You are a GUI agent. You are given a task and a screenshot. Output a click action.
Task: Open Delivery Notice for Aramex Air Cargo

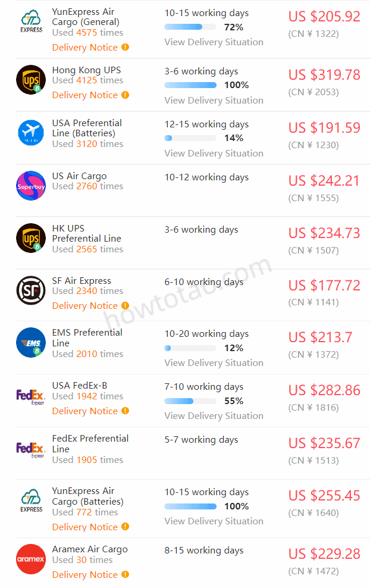pyautogui.click(x=84, y=575)
